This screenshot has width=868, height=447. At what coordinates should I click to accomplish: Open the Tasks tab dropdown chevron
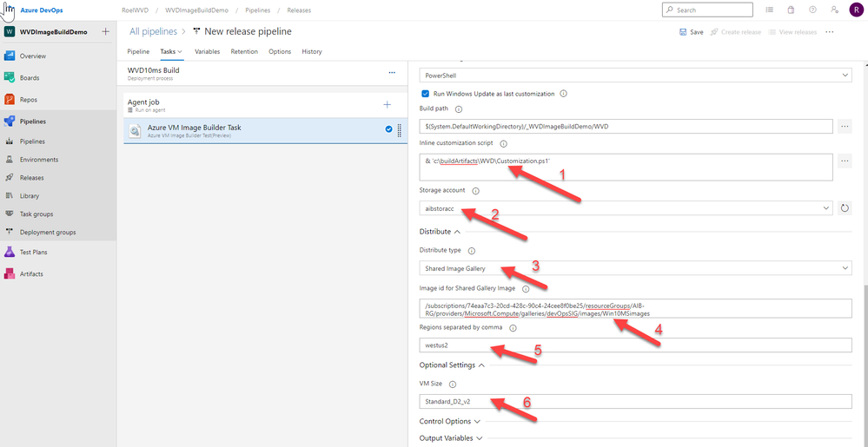(180, 52)
